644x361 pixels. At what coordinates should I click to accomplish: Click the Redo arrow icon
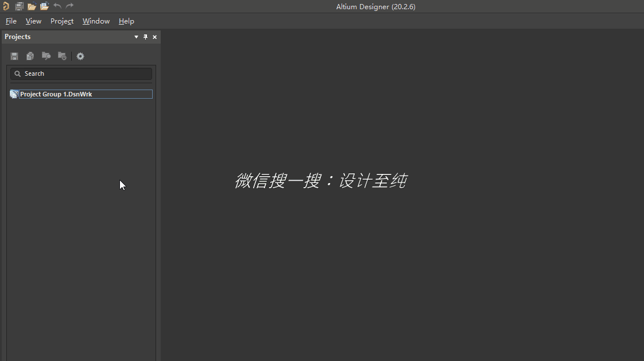(69, 6)
